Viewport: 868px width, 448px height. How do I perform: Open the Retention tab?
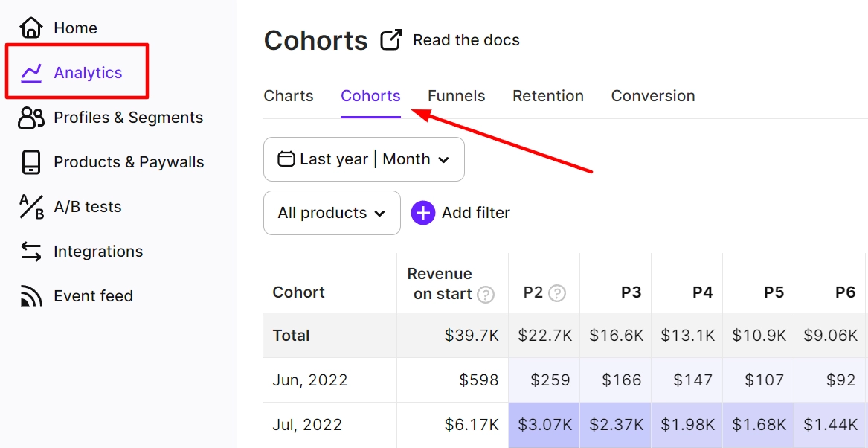548,96
